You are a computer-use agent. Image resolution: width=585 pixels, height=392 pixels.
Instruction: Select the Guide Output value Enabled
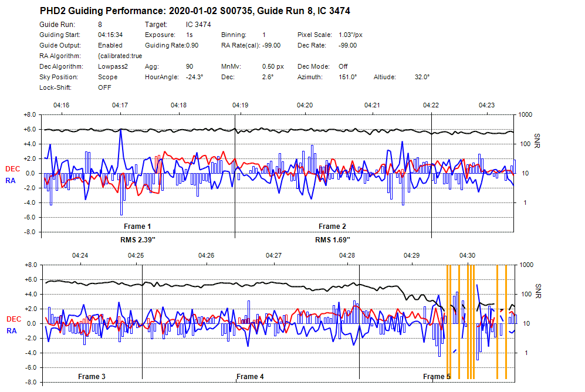click(x=110, y=45)
